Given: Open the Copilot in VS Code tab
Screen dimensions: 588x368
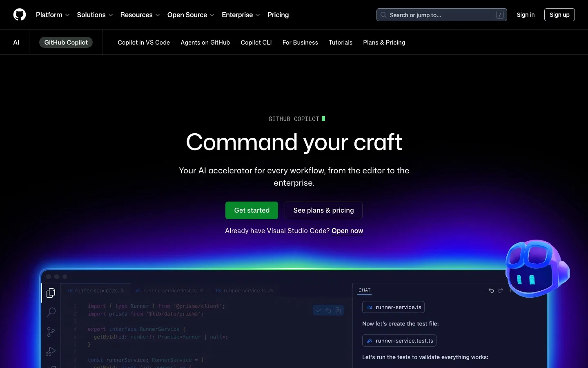Looking at the screenshot, I should coord(144,42).
